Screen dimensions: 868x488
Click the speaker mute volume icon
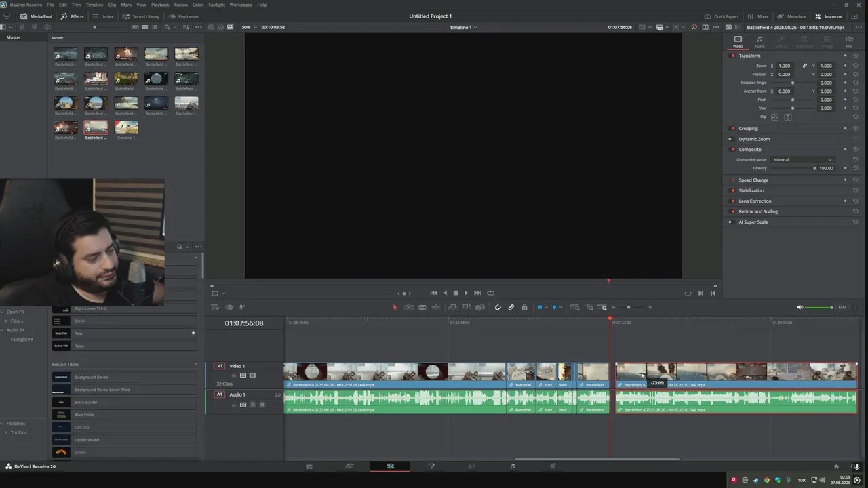pos(800,307)
